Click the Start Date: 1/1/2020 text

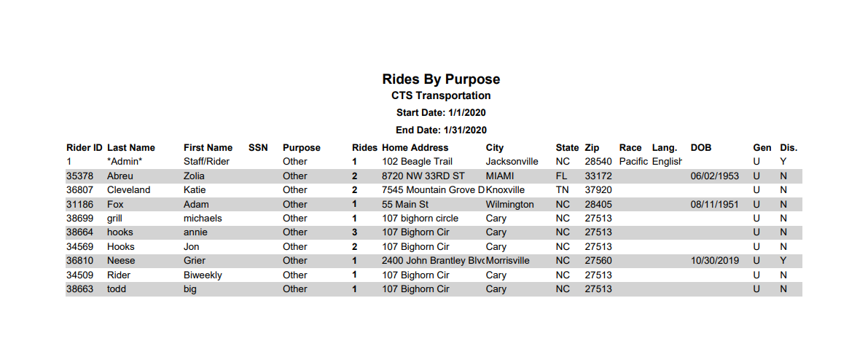click(441, 113)
